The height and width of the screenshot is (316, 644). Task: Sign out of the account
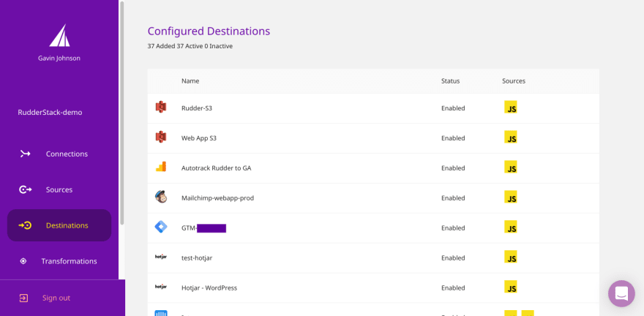point(56,298)
